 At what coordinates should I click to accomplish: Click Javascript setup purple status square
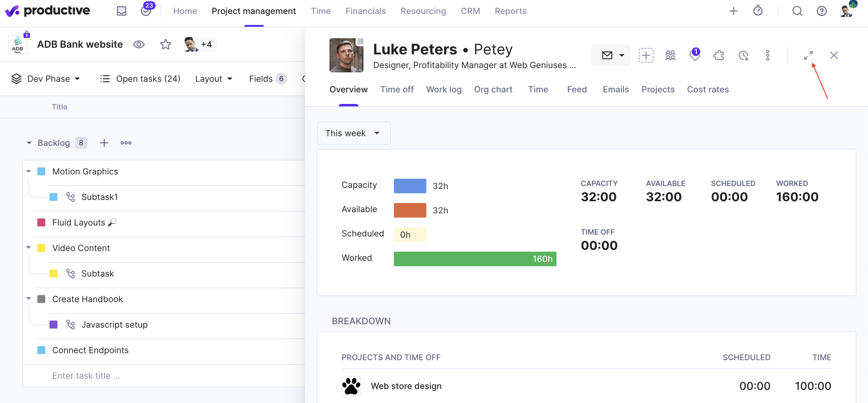[x=53, y=325]
